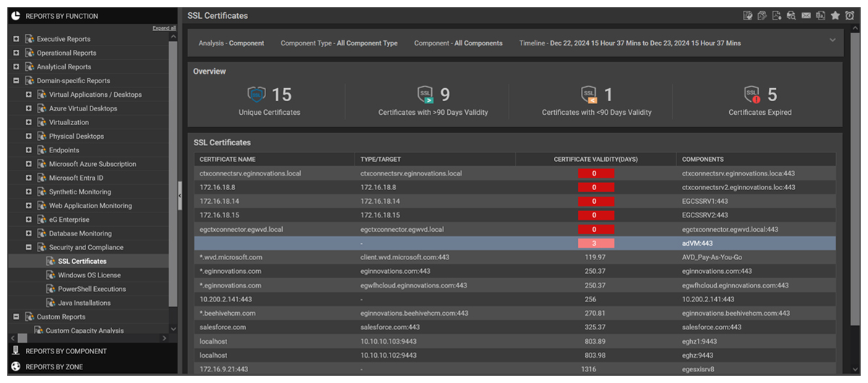Open the report criteria dropdown chevron
Viewport: 868px width, 383px height.
833,40
